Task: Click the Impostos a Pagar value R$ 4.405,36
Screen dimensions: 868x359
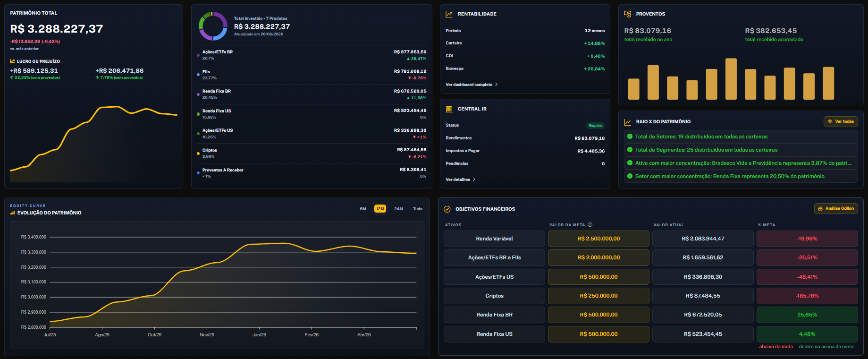Action: 591,151
